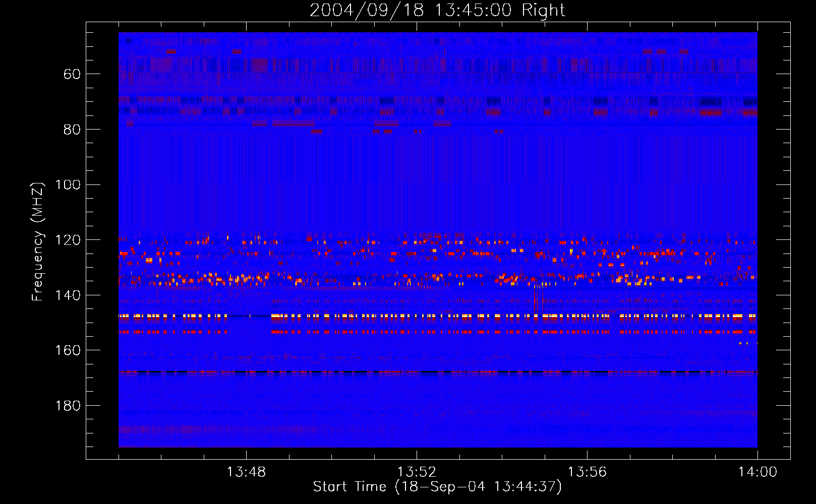Click the plot title '2004/09/18 13:45:00 Right'
Screen dimensions: 816x504
coord(437,10)
